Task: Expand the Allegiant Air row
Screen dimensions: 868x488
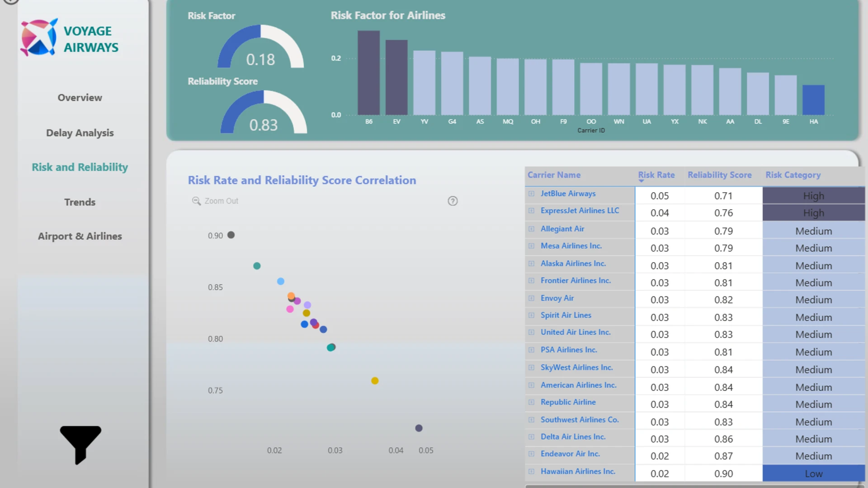Action: pyautogui.click(x=532, y=229)
